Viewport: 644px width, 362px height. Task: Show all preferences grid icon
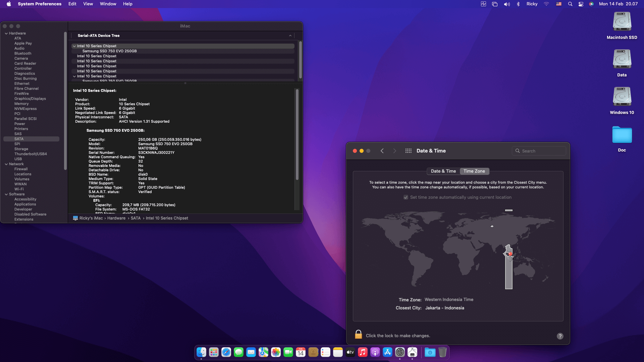408,151
